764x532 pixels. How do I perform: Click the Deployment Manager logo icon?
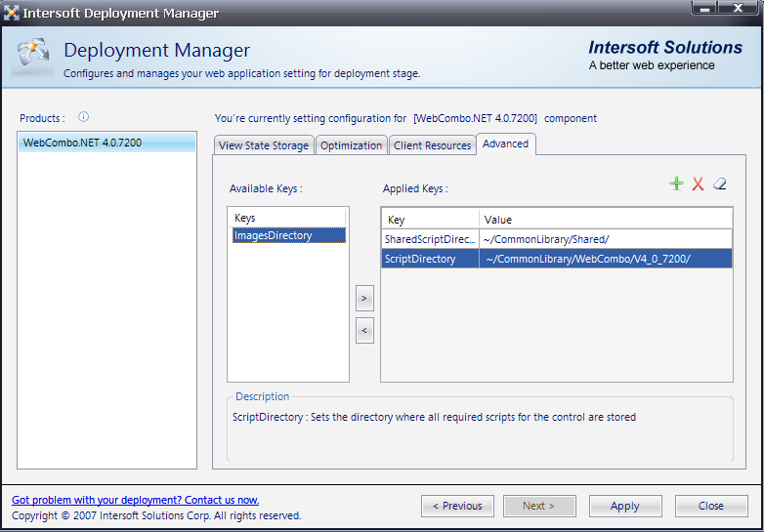pyautogui.click(x=32, y=57)
